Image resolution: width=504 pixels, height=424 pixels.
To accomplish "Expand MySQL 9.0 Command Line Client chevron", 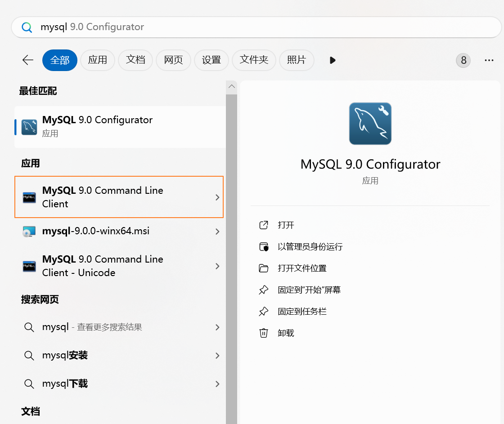I will [217, 197].
